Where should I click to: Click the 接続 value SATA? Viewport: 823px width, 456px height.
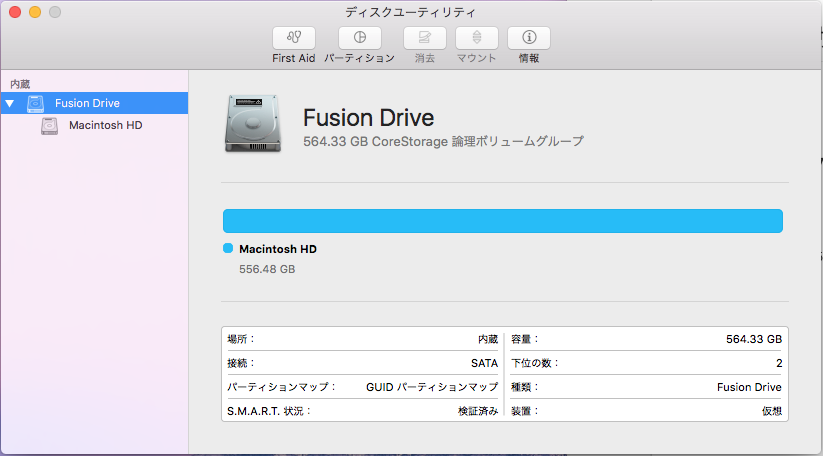(484, 363)
